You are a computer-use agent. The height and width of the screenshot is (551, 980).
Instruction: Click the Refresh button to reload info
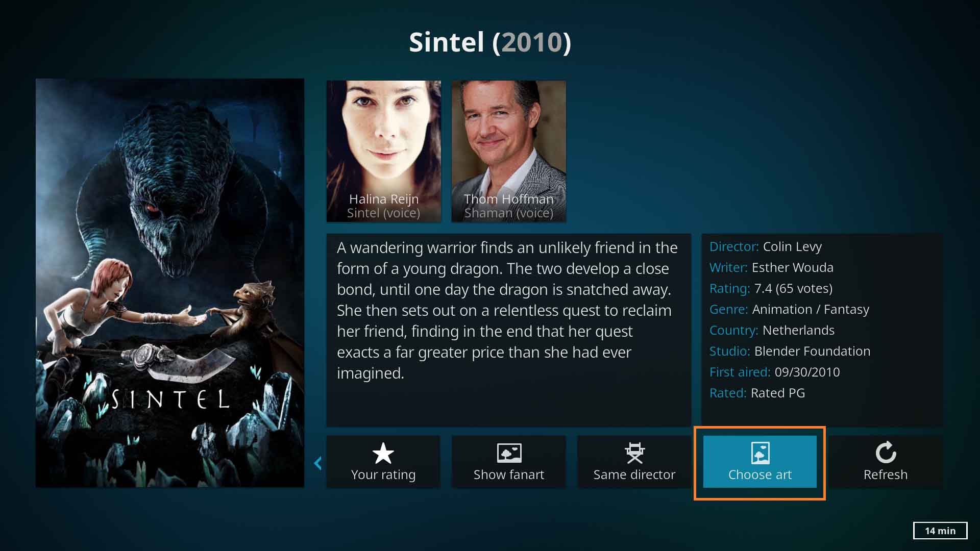pyautogui.click(x=885, y=461)
